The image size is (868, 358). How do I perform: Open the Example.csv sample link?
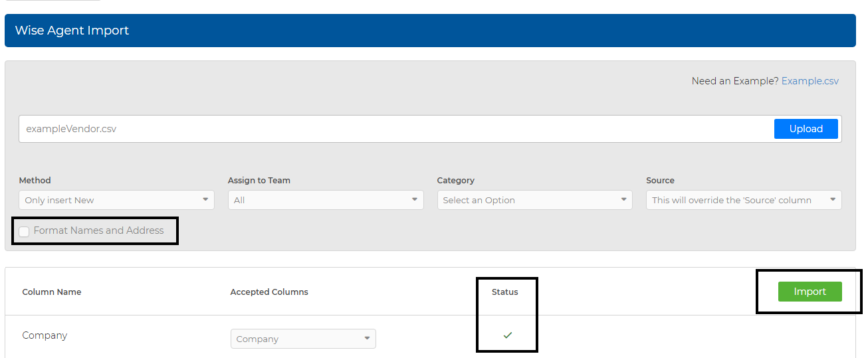[810, 81]
